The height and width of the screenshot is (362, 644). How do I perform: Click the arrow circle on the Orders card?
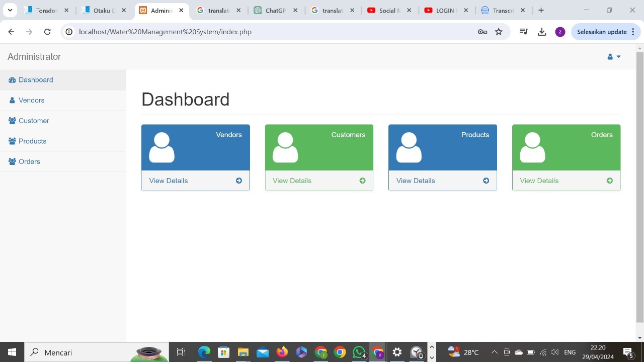[x=609, y=180]
